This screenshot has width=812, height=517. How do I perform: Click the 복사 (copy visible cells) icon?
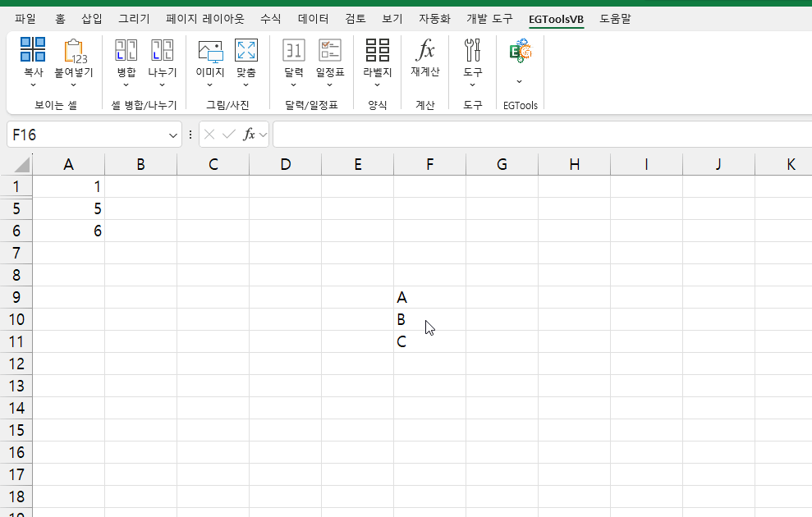point(33,50)
